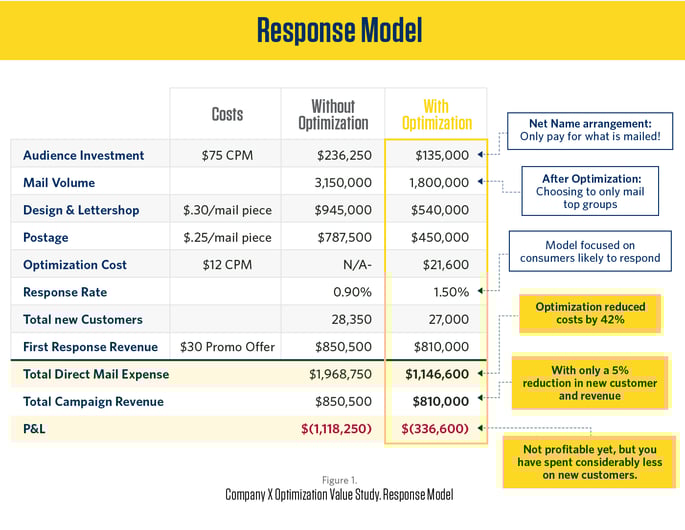Select the 'With Optimization' column header
The image size is (685, 530).
tap(436, 114)
